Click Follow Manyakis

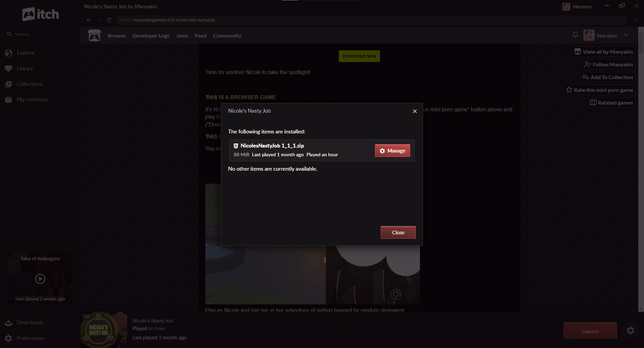(x=608, y=64)
